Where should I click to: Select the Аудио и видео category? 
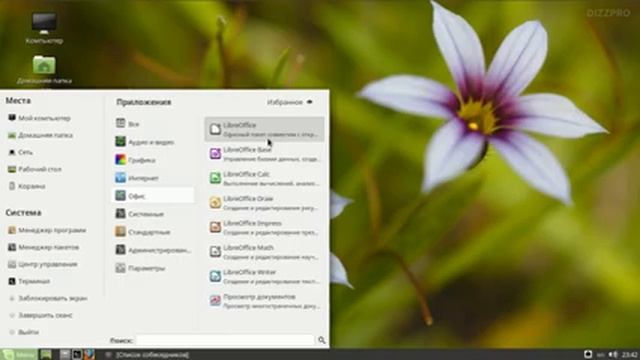[153, 142]
